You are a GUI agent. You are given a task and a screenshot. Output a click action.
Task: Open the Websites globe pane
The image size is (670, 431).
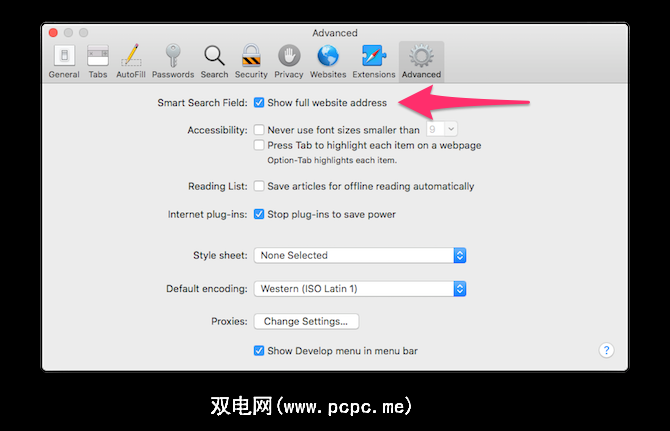(x=328, y=62)
